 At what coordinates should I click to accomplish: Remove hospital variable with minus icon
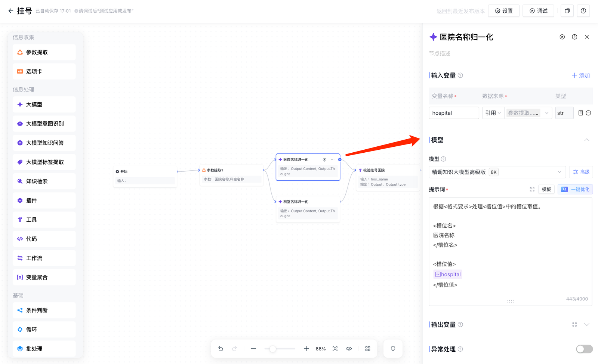[x=588, y=113]
